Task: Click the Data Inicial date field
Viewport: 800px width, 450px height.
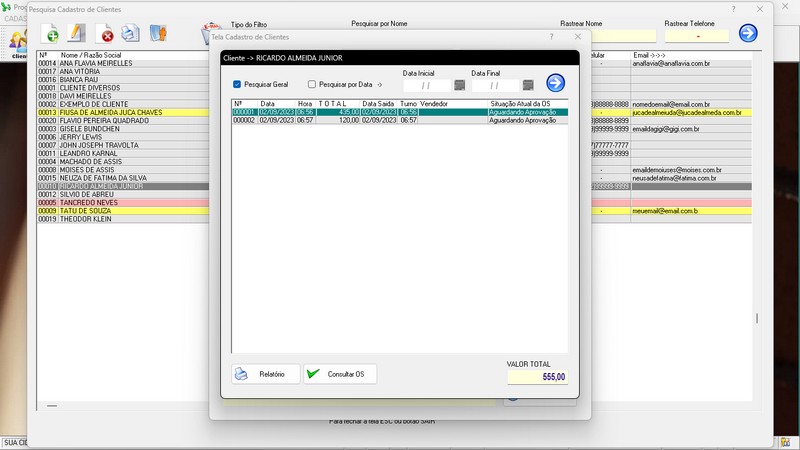Action: coord(426,85)
